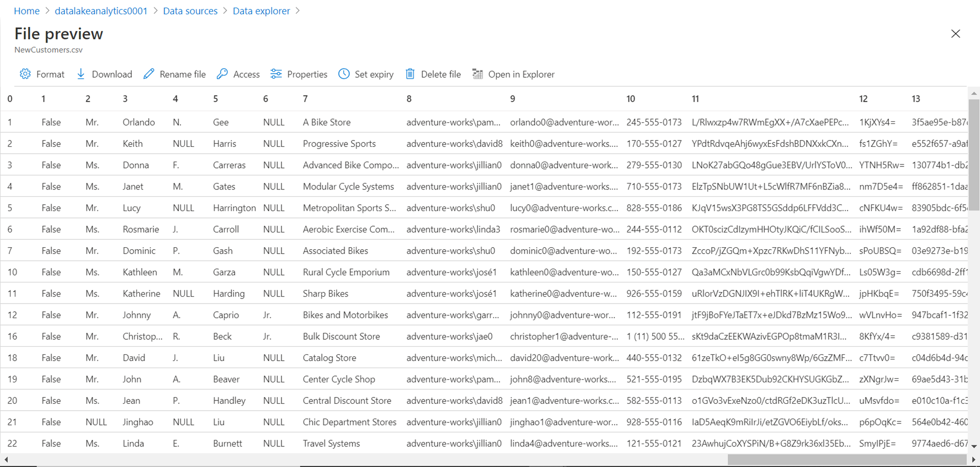Open Data explorer breadcrumb link
Image resolution: width=980 pixels, height=467 pixels.
[261, 11]
